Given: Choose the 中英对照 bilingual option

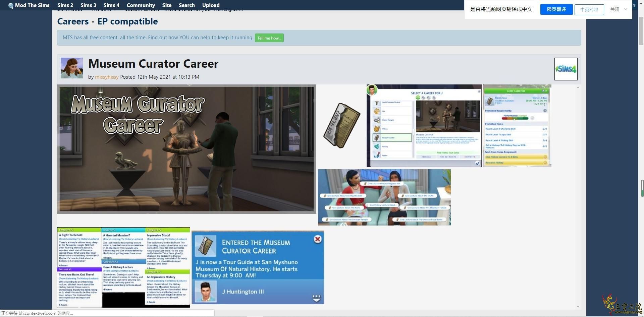Looking at the screenshot, I should click(x=589, y=9).
